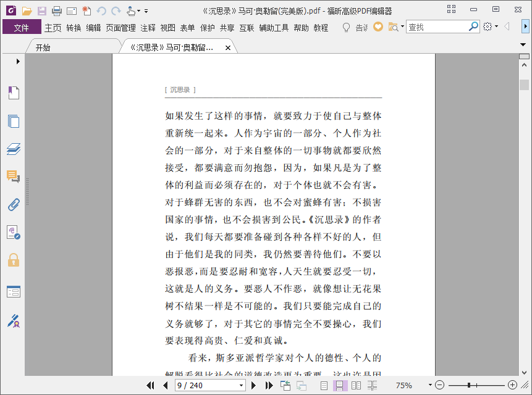Zoom out with the minus button
This screenshot has height=395, width=532.
[439, 385]
